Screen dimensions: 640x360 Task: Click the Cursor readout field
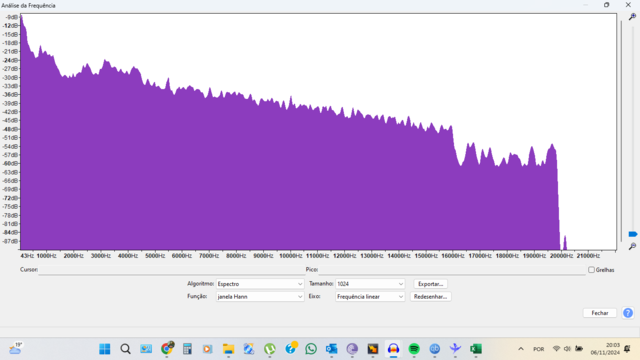(171, 270)
